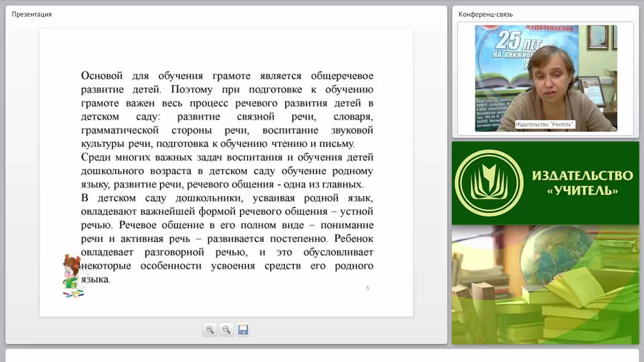The image size is (644, 362).
Task: Click the ИЗДАТЕЛЬСТВО «УЧИТЕЛЬ» banner text
Action: 583,183
